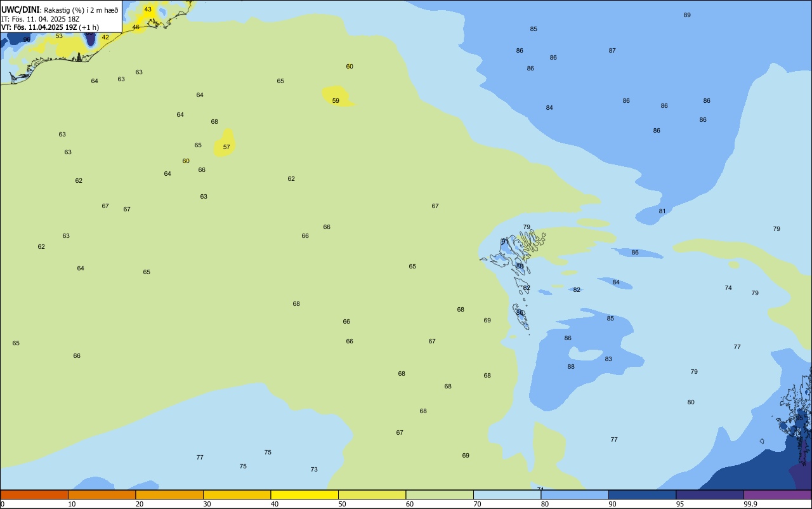Click the 10–20 orange legend swatch
812x509 pixels.
pos(101,494)
